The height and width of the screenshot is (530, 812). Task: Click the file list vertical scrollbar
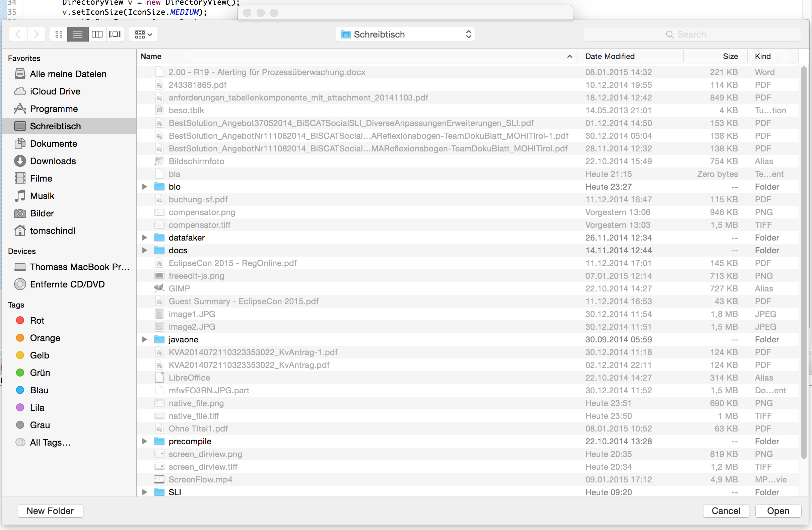804,263
